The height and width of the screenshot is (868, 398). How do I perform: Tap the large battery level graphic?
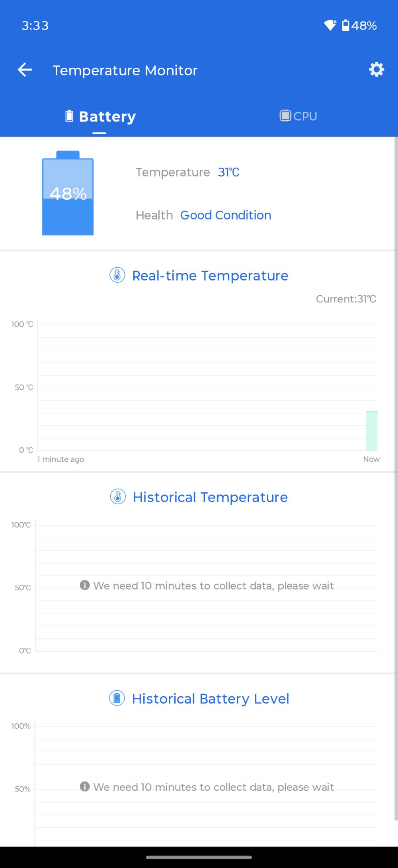(68, 194)
